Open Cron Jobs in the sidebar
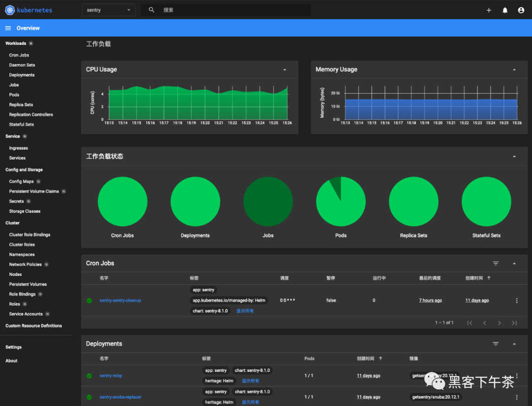 (x=19, y=55)
